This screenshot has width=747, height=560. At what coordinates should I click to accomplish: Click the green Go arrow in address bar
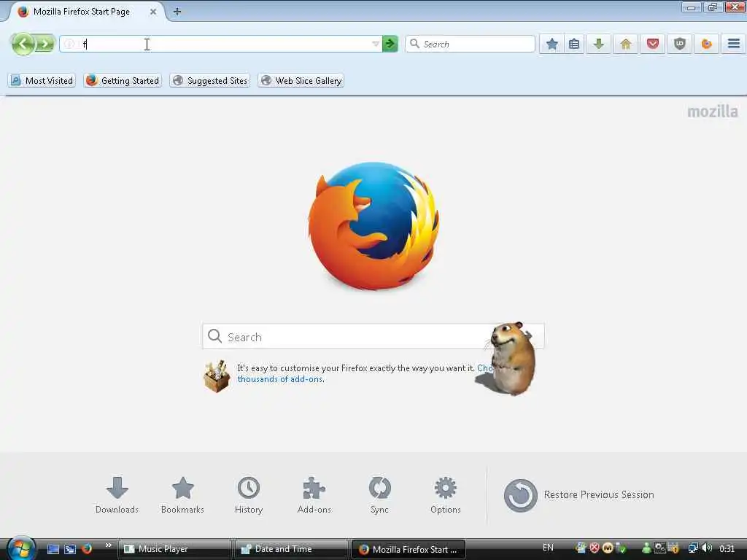(x=390, y=44)
